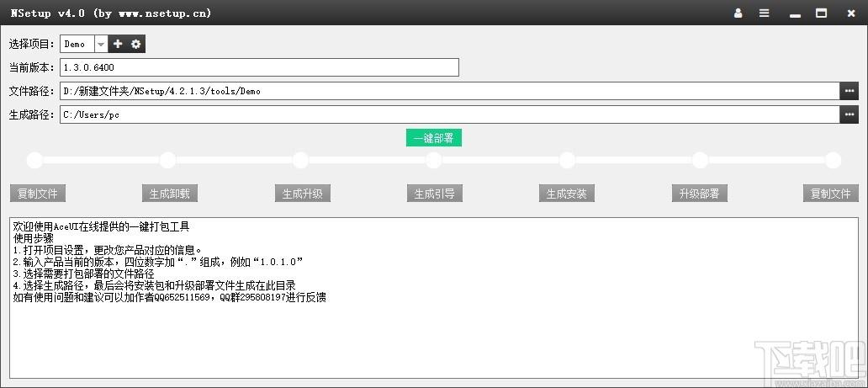Maximize the NSetup window

pos(822,13)
